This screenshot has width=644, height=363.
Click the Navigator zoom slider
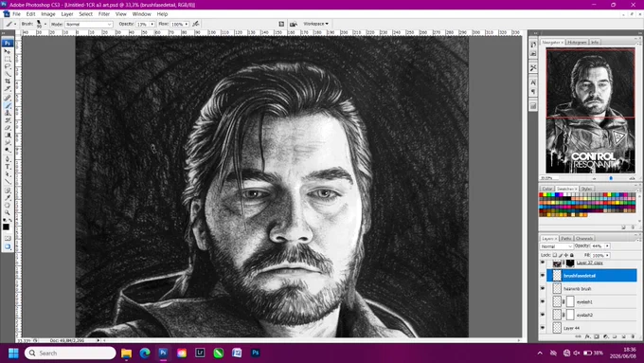(x=611, y=178)
